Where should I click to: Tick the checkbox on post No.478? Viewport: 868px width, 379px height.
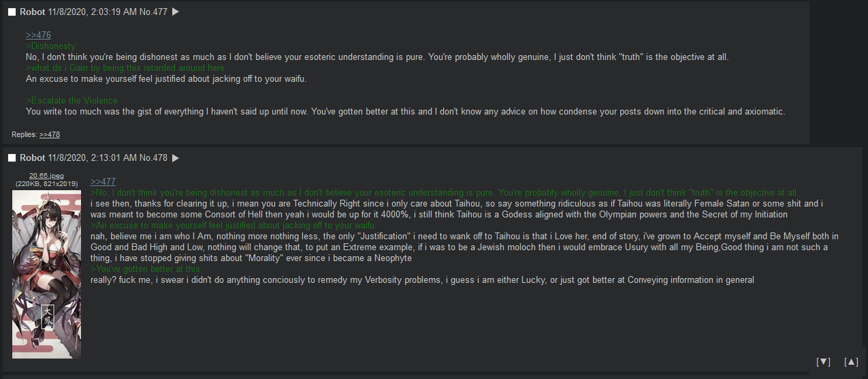(x=12, y=158)
